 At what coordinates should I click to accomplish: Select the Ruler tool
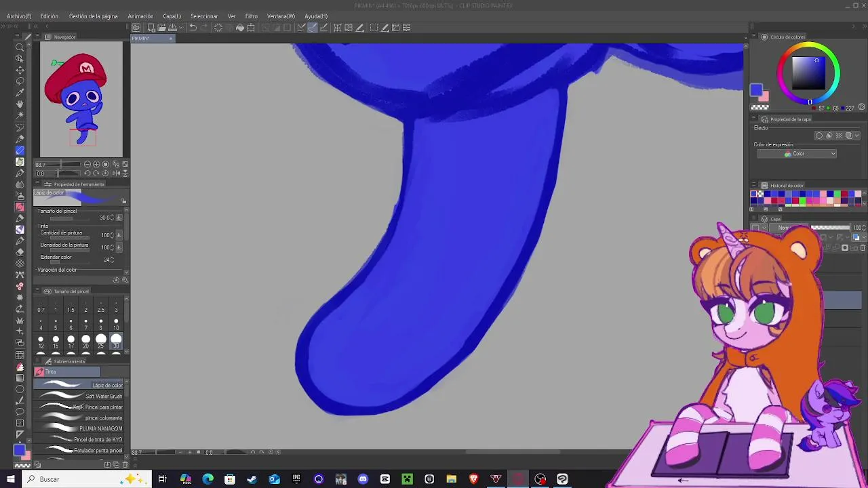(20, 434)
